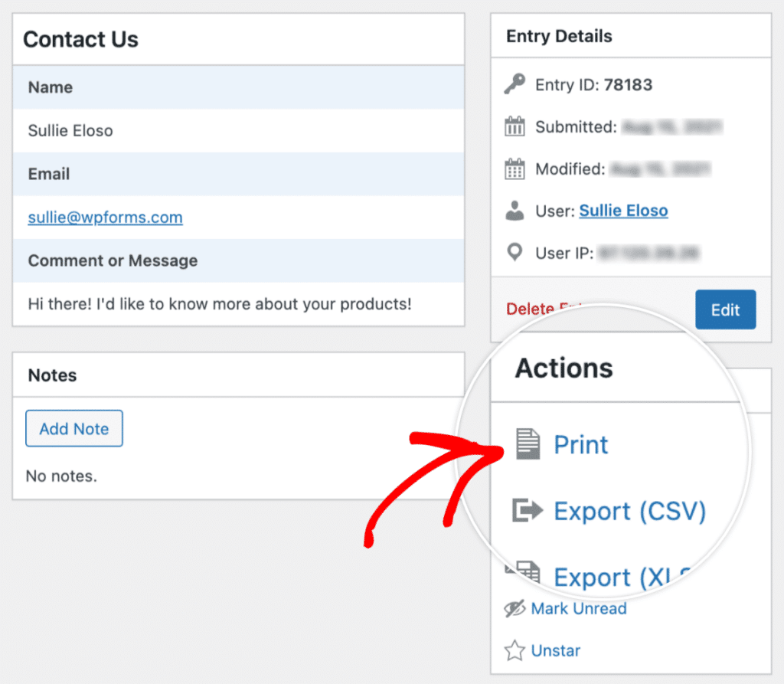This screenshot has width=784, height=684.
Task: Click the Entry ID value 78183
Action: (x=629, y=84)
